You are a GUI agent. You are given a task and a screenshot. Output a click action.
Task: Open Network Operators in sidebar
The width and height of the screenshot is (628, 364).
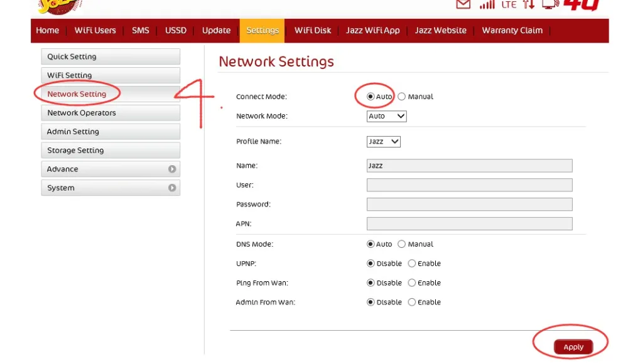[111, 113]
